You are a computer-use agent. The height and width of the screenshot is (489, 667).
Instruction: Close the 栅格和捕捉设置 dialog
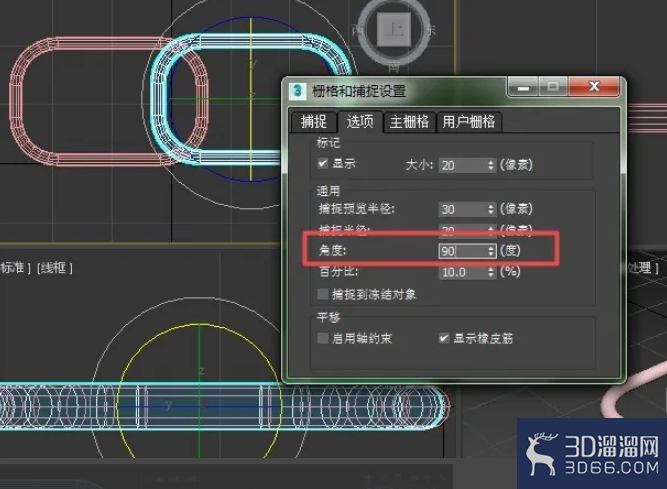point(594,87)
